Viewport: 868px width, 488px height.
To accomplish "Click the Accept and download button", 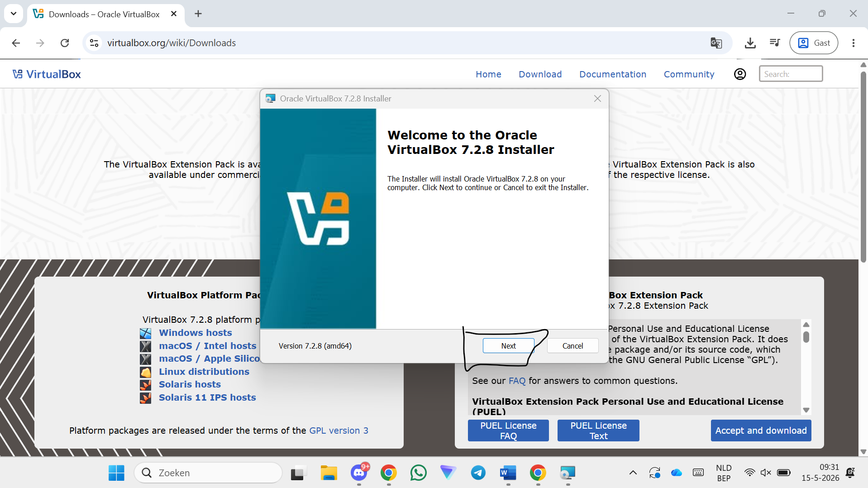I will tap(761, 431).
